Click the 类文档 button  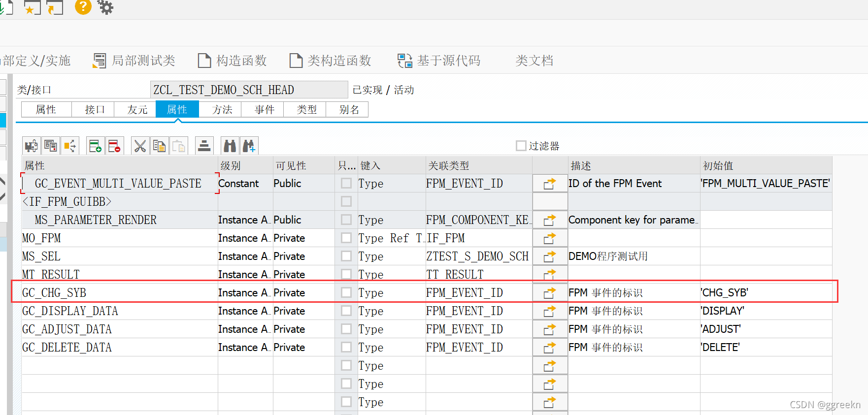[534, 61]
